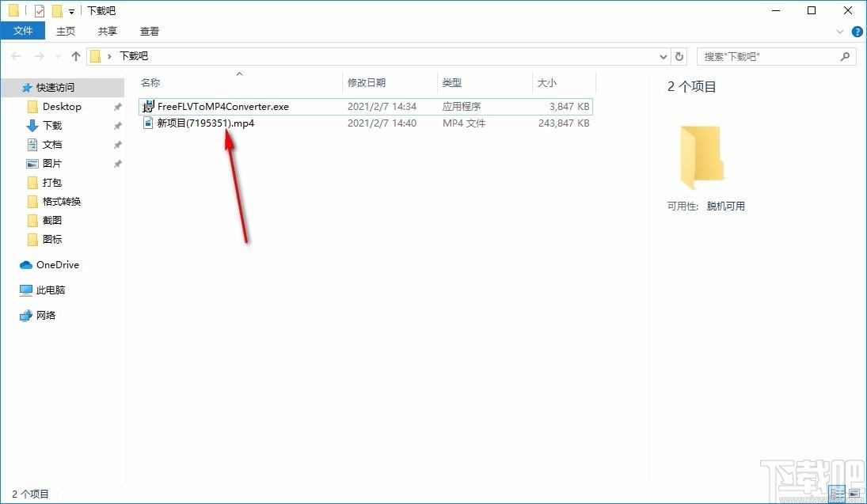Click the Forward navigation arrow
This screenshot has height=504, width=867.
click(x=40, y=56)
